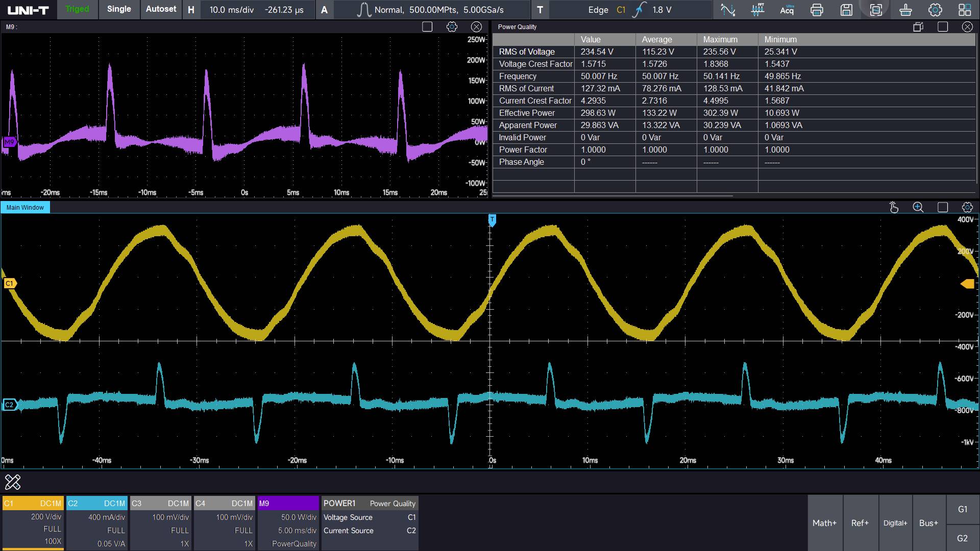Save the waveform to storage
The width and height of the screenshot is (980, 551).
point(846,9)
